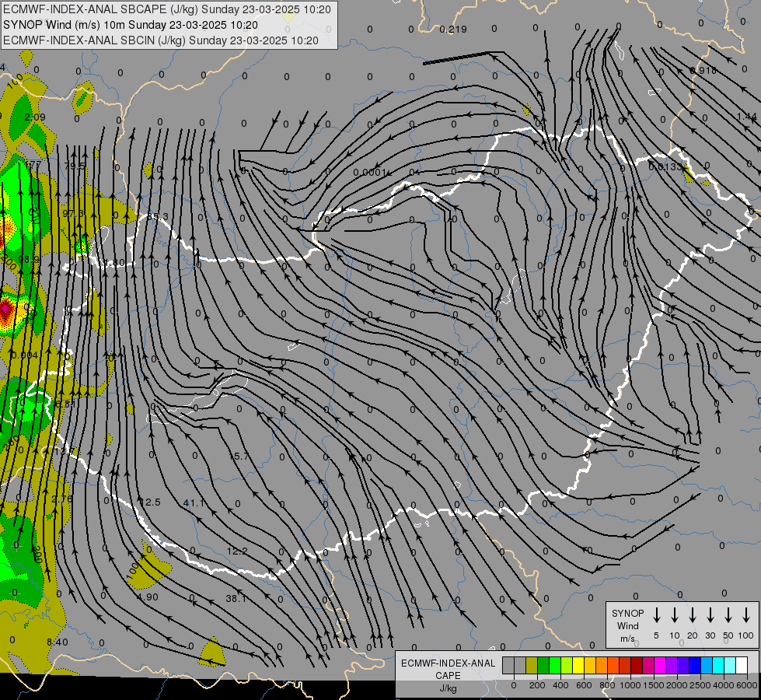Viewport: 761px width, 700px height.
Task: Click "ECMWF-INDEX-ANAL CAPE J/kg" legend label
Action: [448, 675]
